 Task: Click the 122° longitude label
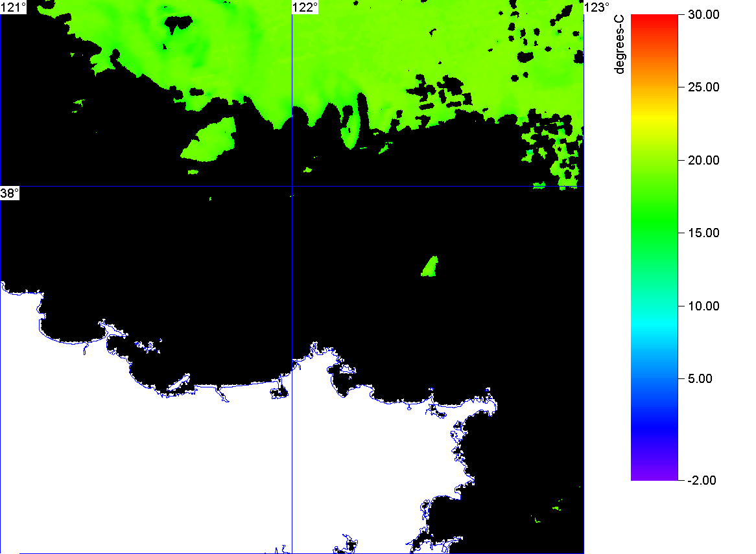(305, 7)
